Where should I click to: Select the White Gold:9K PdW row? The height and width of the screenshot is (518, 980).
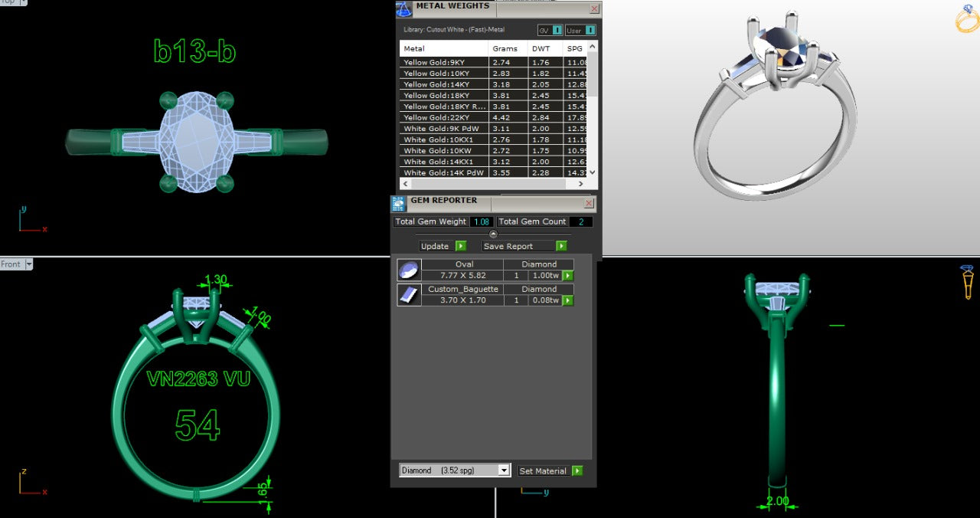[x=494, y=129]
